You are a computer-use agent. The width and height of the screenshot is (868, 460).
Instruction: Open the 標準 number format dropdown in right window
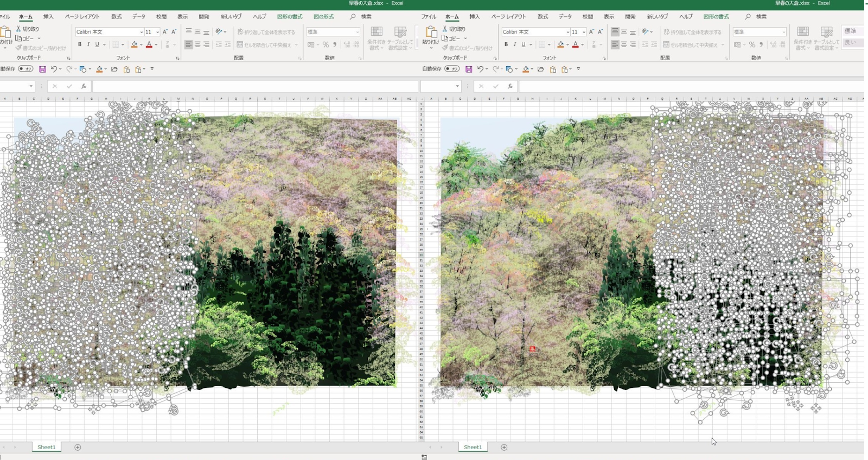tap(784, 32)
